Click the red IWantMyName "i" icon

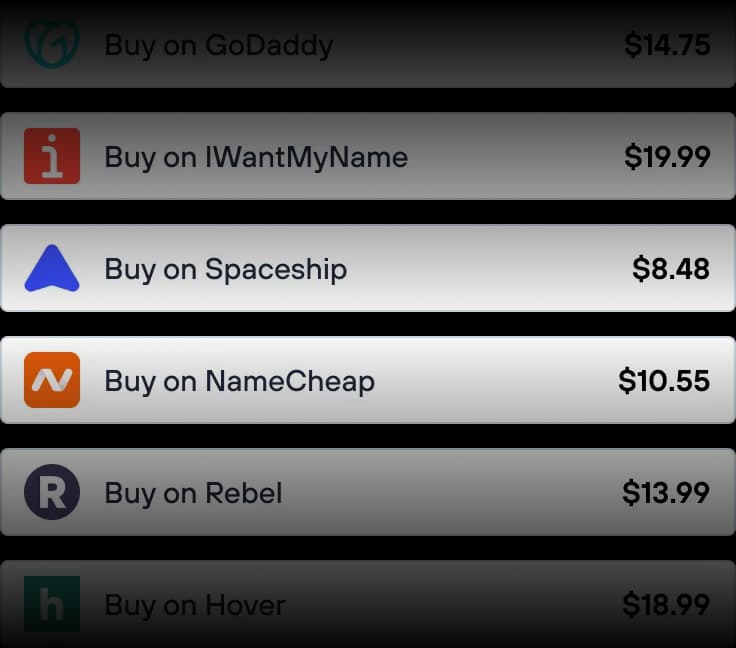click(52, 157)
